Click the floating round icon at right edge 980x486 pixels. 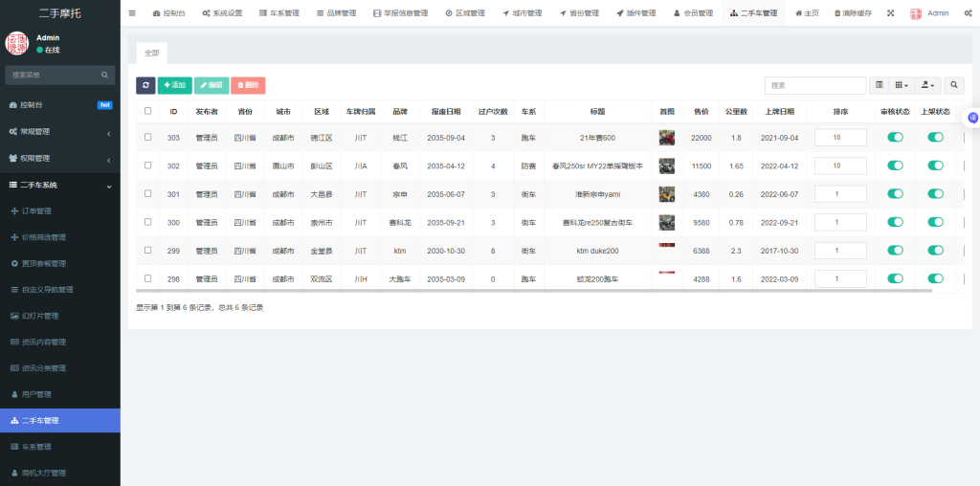pyautogui.click(x=972, y=117)
